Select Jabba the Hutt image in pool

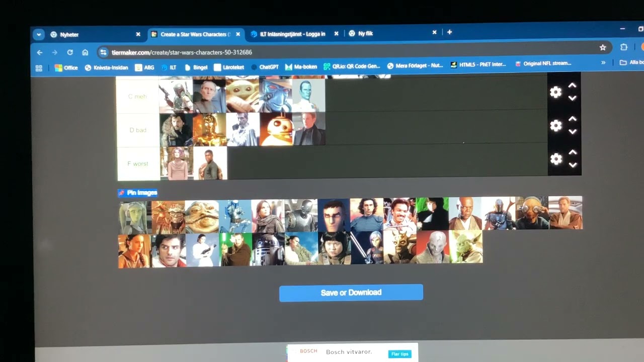click(202, 217)
